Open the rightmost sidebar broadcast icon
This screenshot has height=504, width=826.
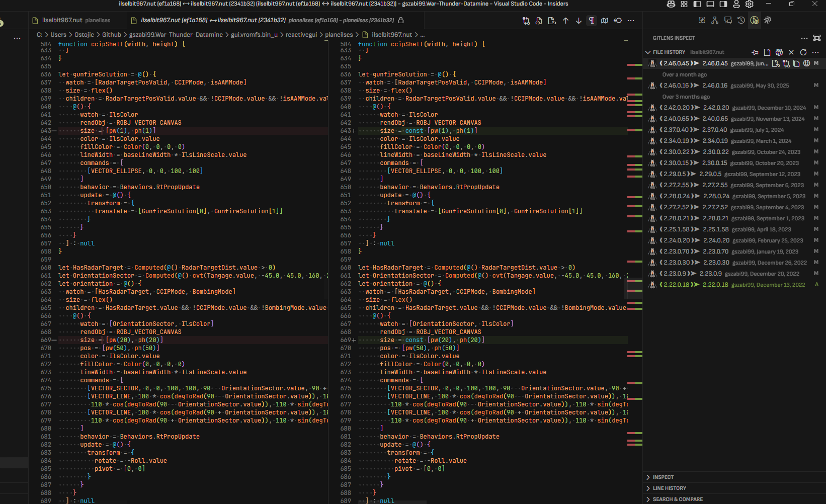[x=767, y=21]
